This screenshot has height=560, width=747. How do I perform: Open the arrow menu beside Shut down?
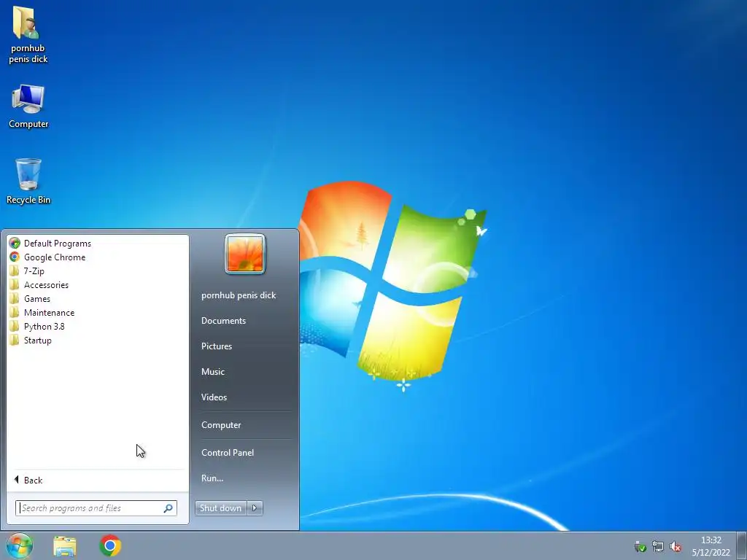coord(255,508)
